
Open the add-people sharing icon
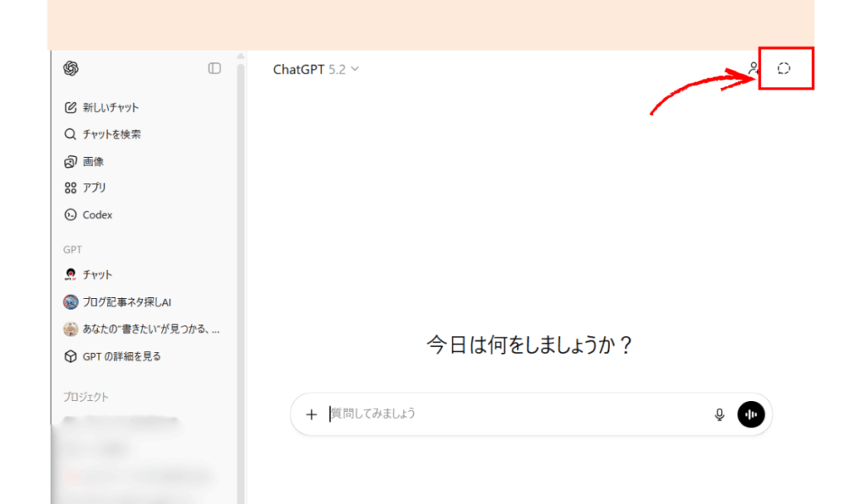click(754, 68)
